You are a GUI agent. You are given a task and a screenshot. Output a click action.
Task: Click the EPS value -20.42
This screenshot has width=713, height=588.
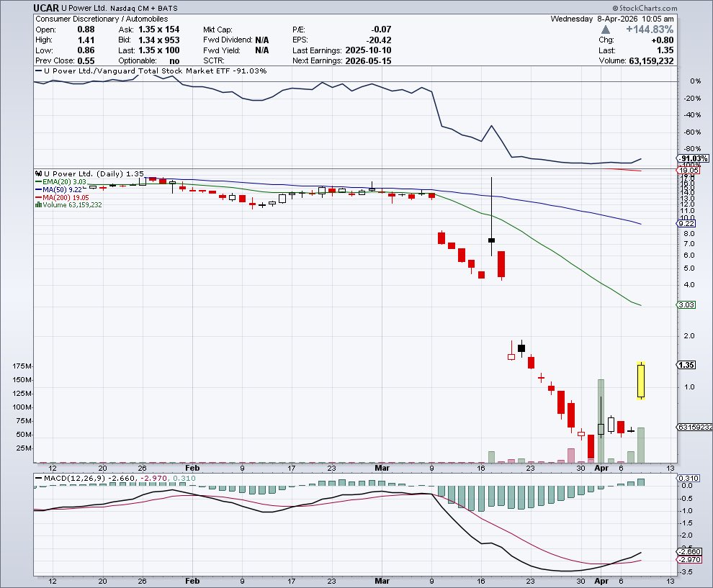[378, 40]
